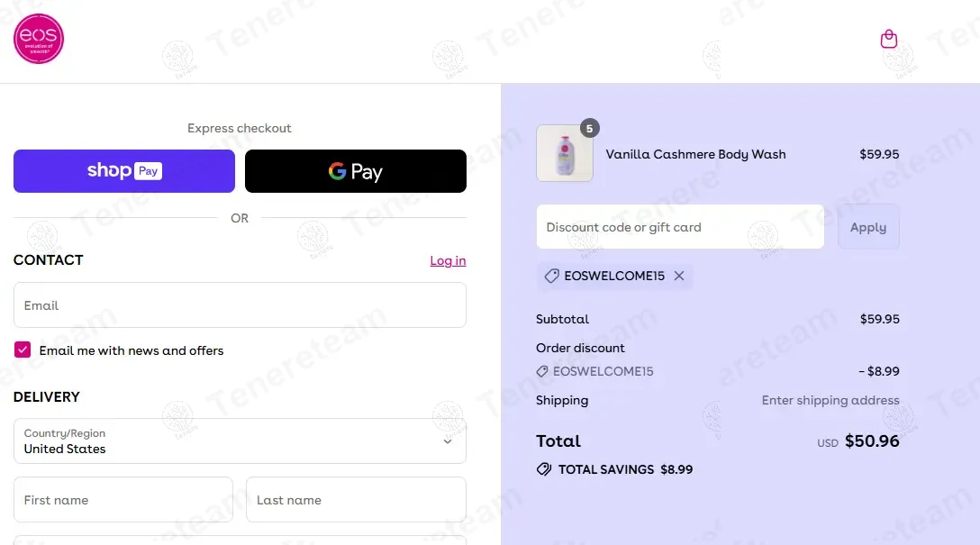The image size is (980, 545).
Task: Open the shopping bag cart icon
Action: click(x=889, y=39)
